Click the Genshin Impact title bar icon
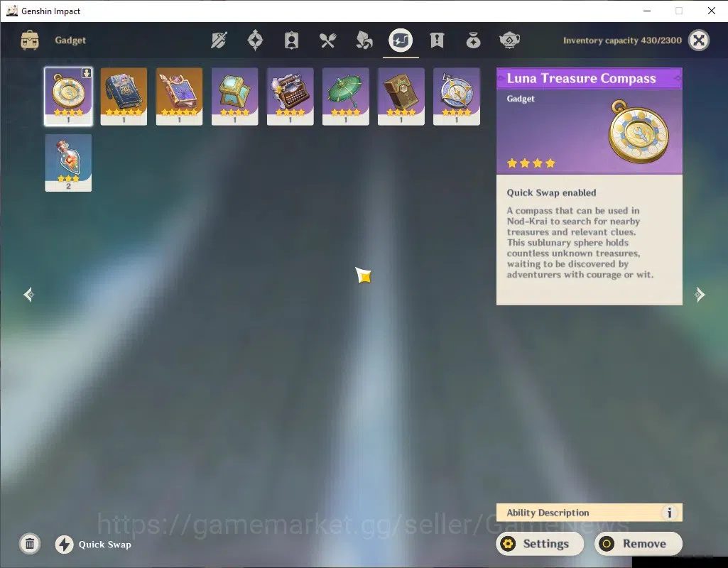 pos(12,11)
